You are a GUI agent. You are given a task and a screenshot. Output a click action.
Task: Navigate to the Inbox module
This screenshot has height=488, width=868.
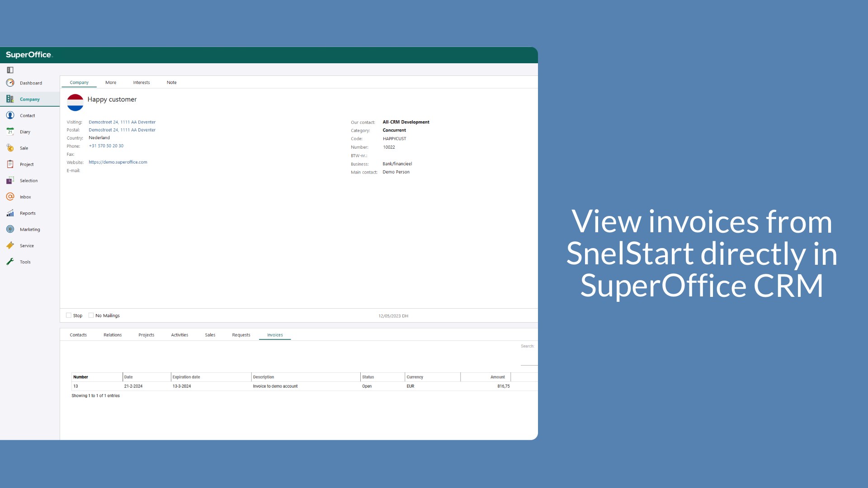(x=25, y=197)
